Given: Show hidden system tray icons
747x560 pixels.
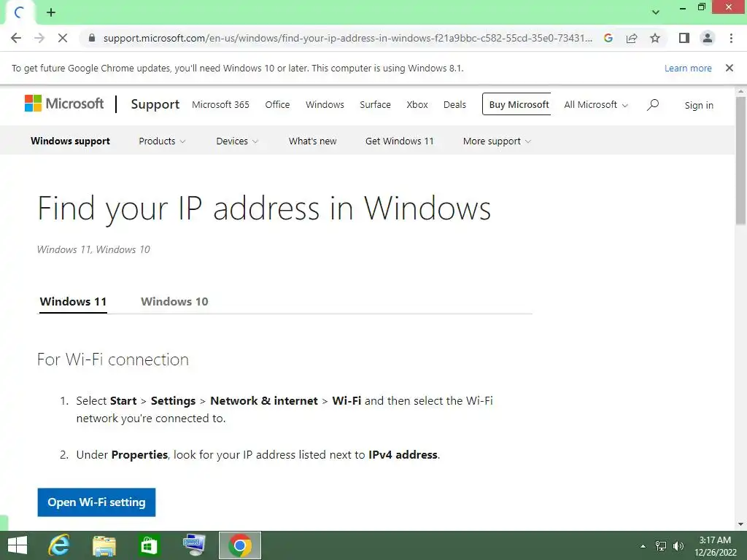Looking at the screenshot, I should coord(643,546).
